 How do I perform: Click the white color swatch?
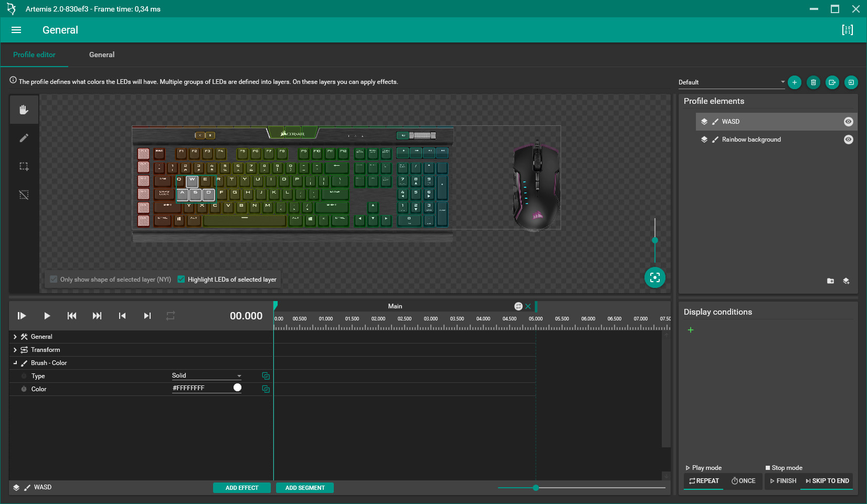237,388
